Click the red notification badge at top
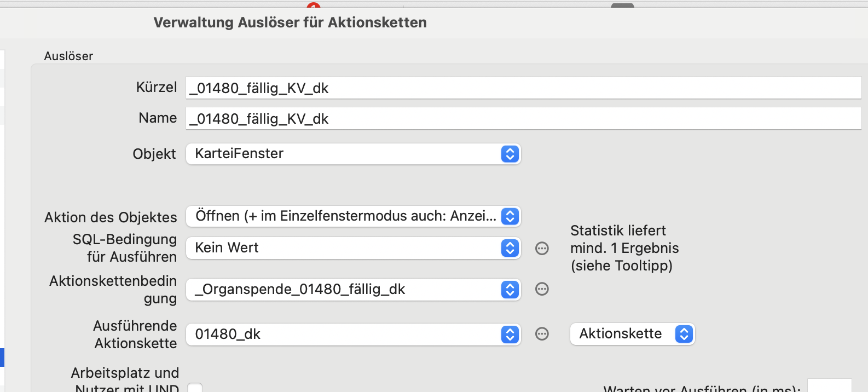 click(314, 5)
